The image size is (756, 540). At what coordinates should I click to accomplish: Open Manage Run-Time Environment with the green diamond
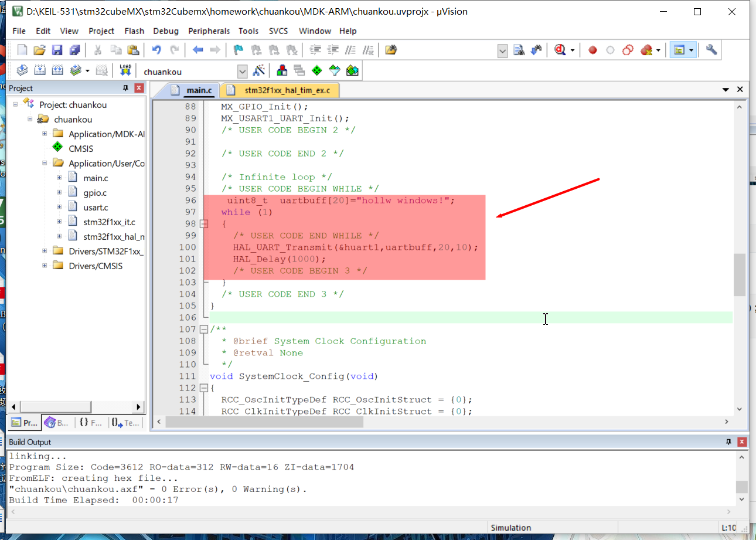pos(316,71)
